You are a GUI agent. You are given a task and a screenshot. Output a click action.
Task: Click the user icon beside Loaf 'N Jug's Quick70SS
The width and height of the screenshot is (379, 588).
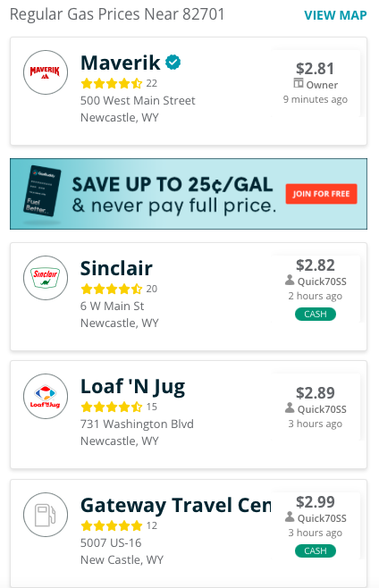(290, 408)
